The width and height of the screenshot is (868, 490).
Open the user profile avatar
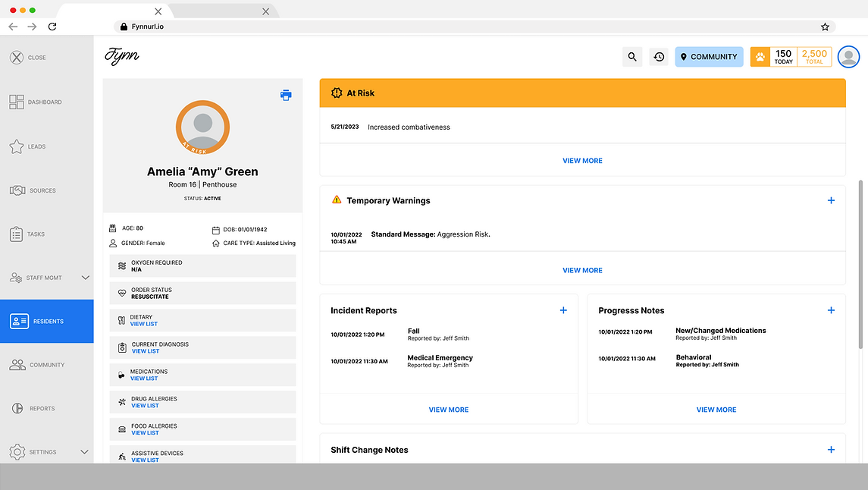point(848,56)
